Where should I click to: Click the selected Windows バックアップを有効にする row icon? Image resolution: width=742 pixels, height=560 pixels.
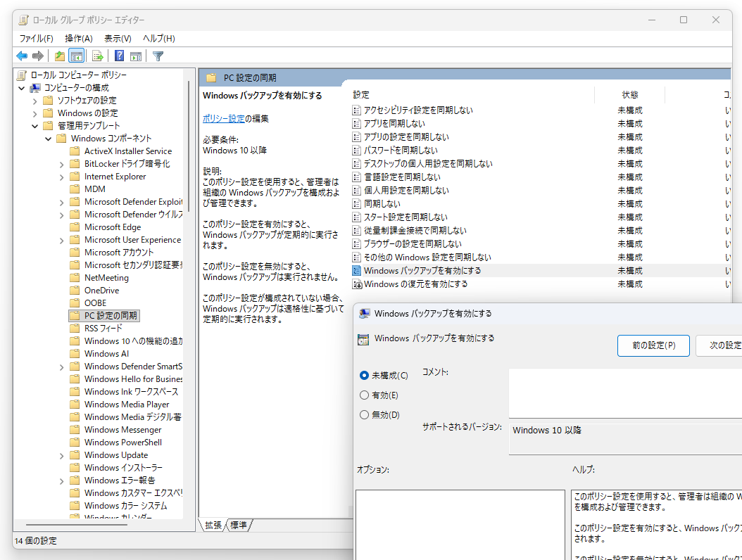coord(357,271)
